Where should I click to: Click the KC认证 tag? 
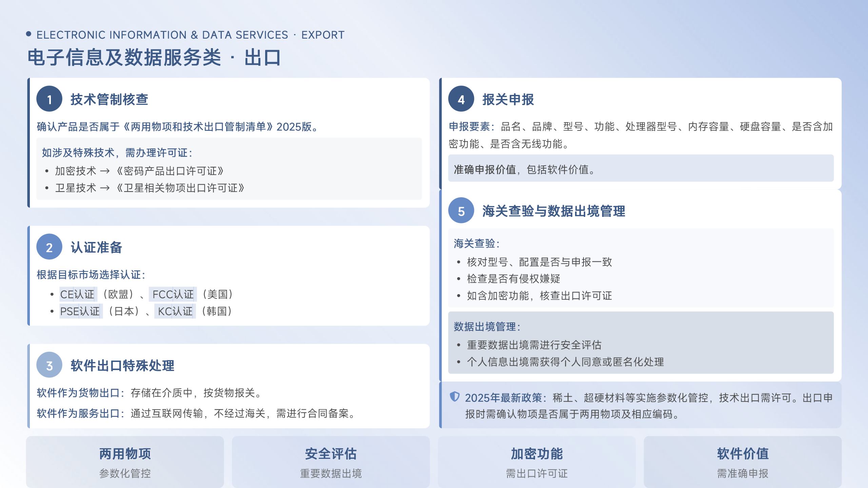175,311
